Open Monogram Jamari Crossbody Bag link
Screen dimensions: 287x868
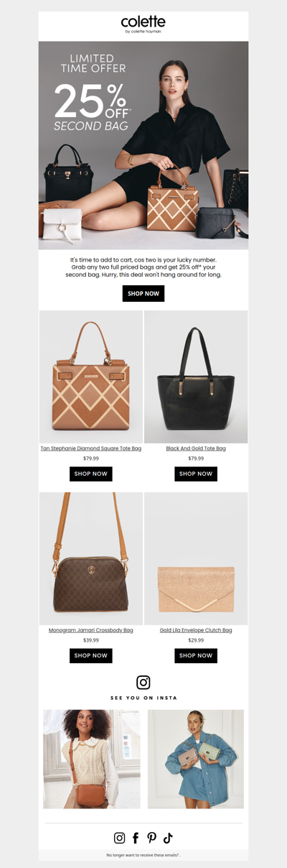point(91,630)
